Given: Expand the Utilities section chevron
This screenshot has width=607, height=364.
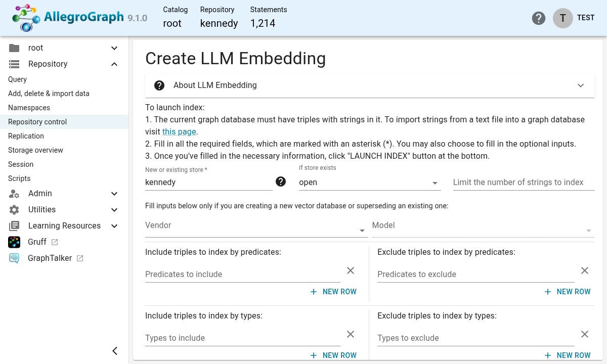Looking at the screenshot, I should pyautogui.click(x=114, y=210).
